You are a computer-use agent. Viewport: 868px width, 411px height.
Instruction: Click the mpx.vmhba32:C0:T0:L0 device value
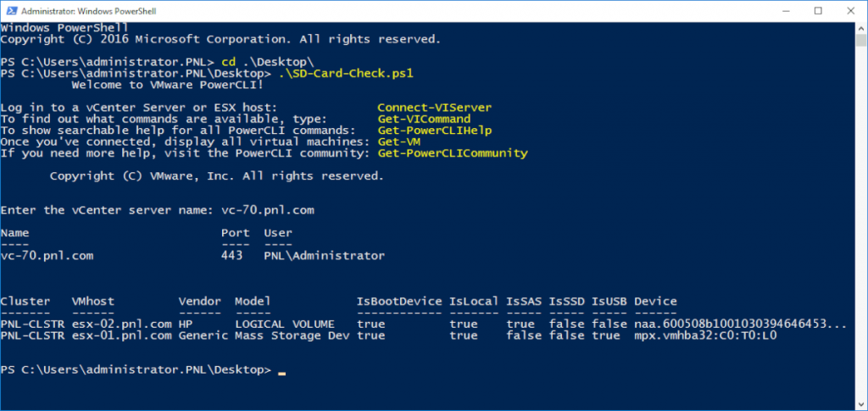705,336
